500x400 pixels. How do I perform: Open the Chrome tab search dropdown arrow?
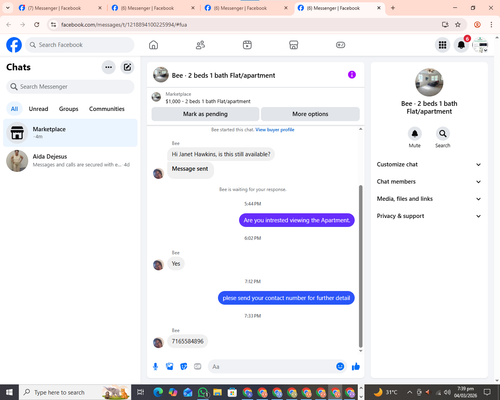coord(8,8)
